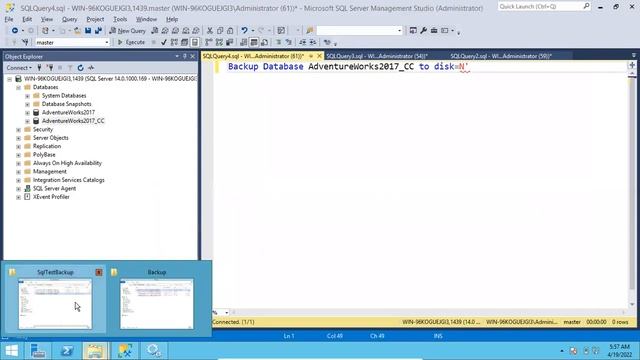Open the File menu
This screenshot has width=640, height=360.
(9, 19)
